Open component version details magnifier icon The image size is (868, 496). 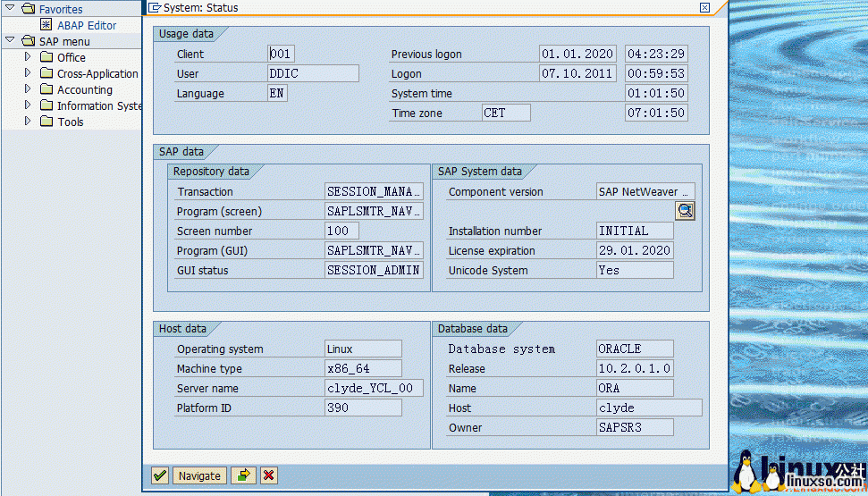[x=685, y=211]
